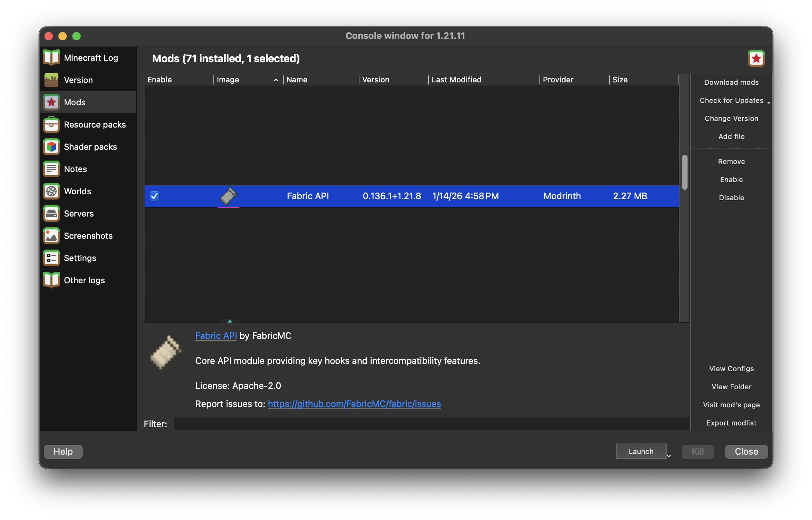Click the Worlds globe icon
The image size is (812, 520).
pos(51,191)
